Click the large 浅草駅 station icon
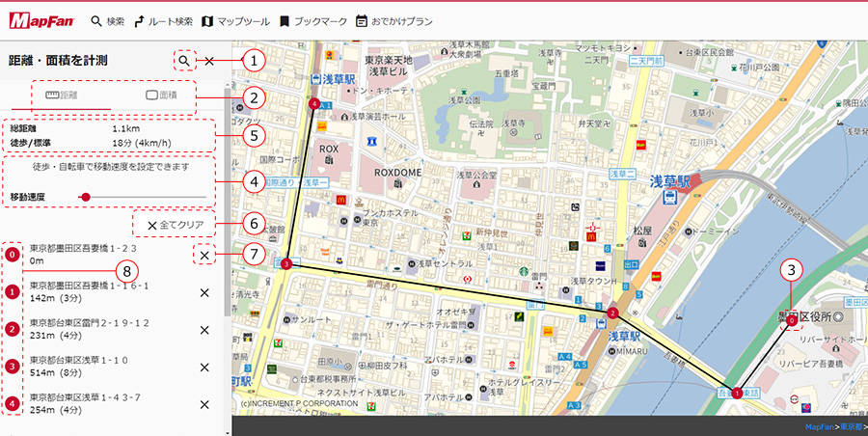 [x=670, y=197]
